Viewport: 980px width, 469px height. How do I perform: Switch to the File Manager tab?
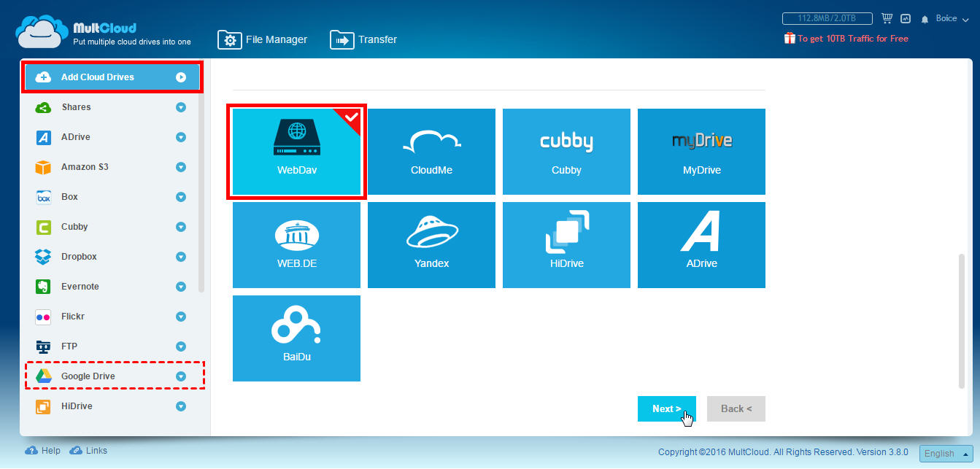point(263,39)
